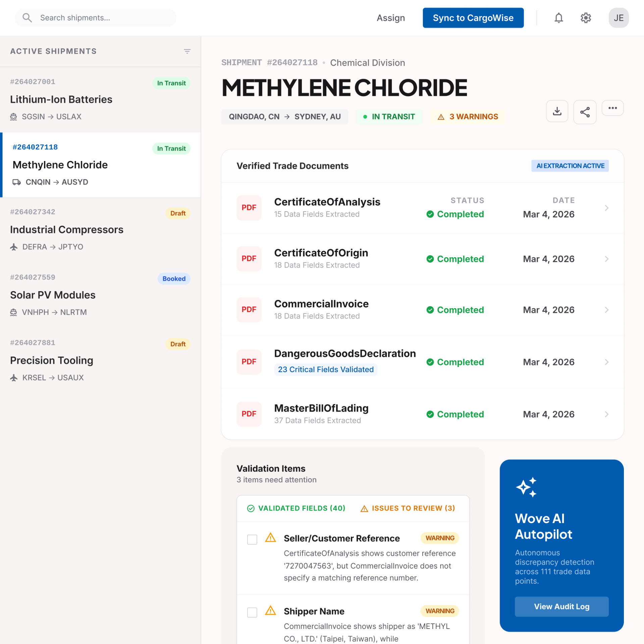Open the shipment list filter

(x=187, y=51)
